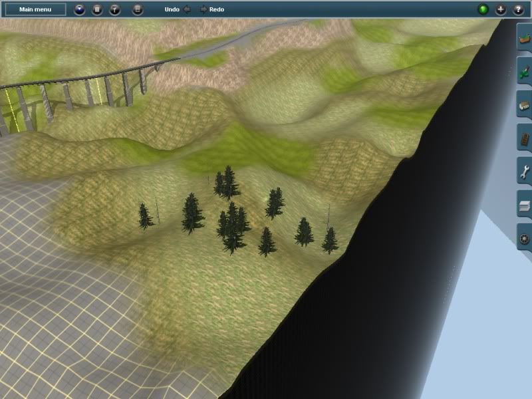This screenshot has width=532, height=399.
Task: Open the Main menu
Action: 35,9
